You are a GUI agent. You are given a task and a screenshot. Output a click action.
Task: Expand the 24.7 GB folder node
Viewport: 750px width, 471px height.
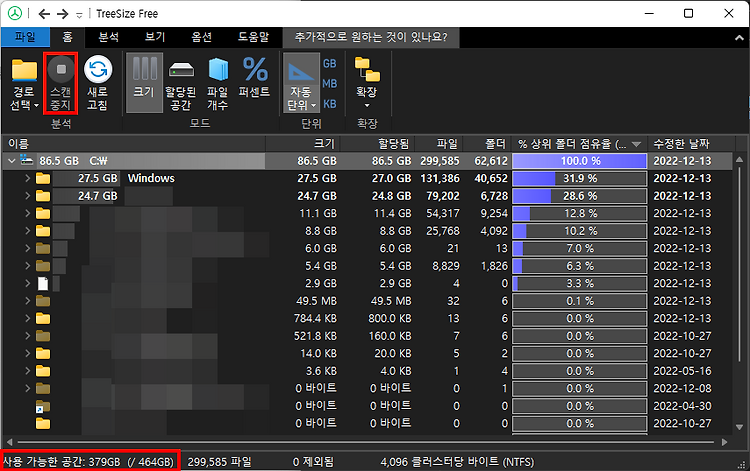pyautogui.click(x=27, y=196)
